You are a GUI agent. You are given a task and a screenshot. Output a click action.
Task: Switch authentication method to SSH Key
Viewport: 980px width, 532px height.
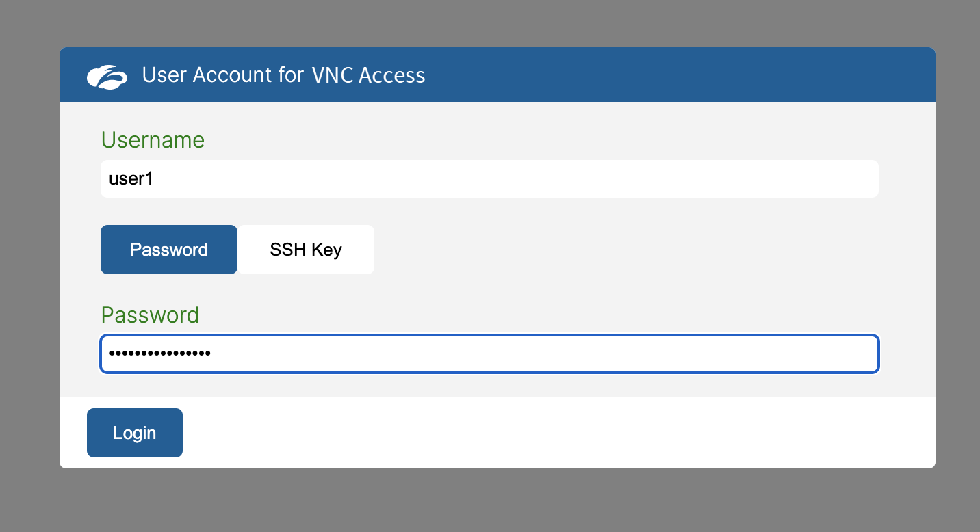pos(306,250)
